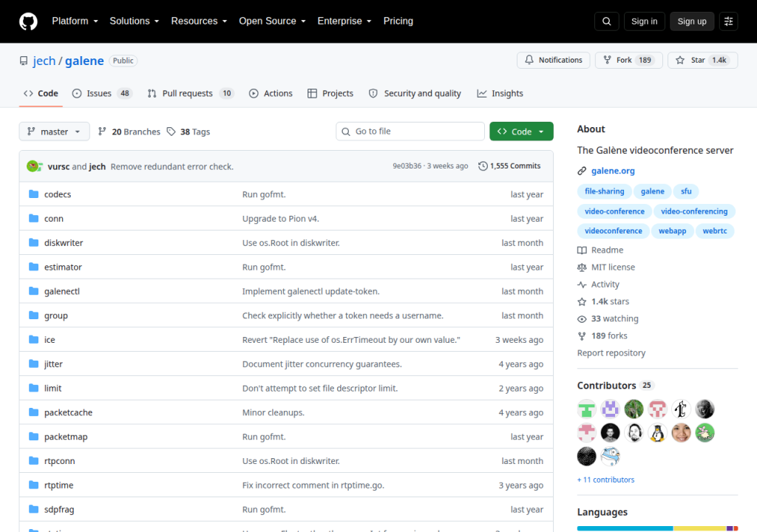
Task: Click the star icon in Star button
Action: point(680,60)
